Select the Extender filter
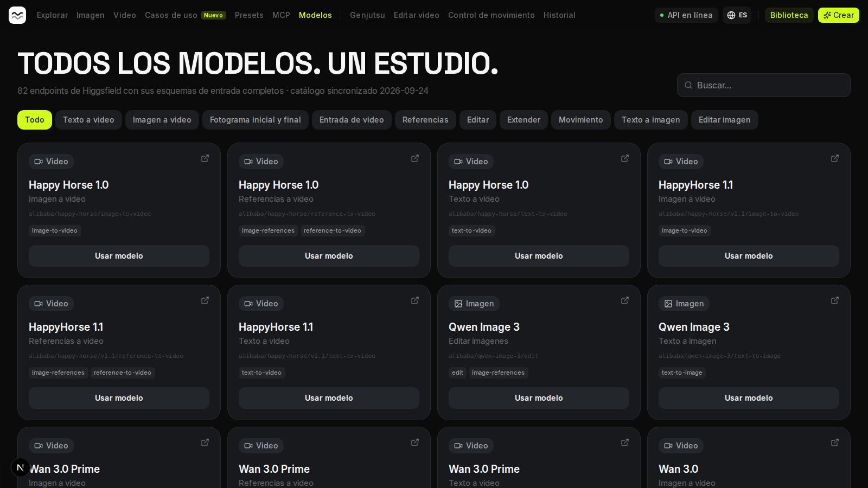The width and height of the screenshot is (868, 488). pos(524,120)
